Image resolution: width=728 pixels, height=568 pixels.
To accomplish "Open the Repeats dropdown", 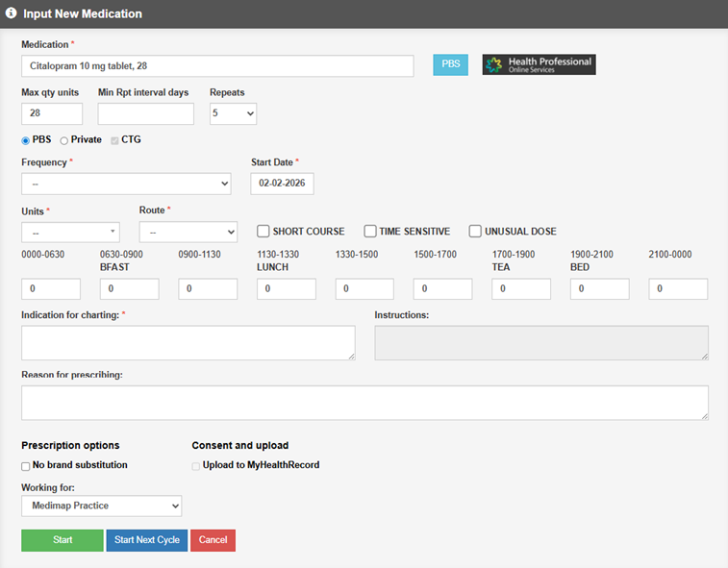I will (x=233, y=113).
